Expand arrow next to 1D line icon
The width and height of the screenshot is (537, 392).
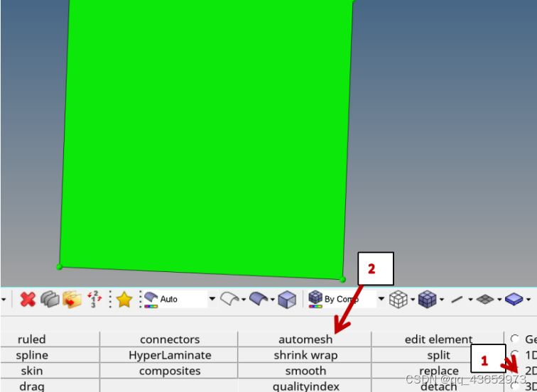(x=470, y=300)
